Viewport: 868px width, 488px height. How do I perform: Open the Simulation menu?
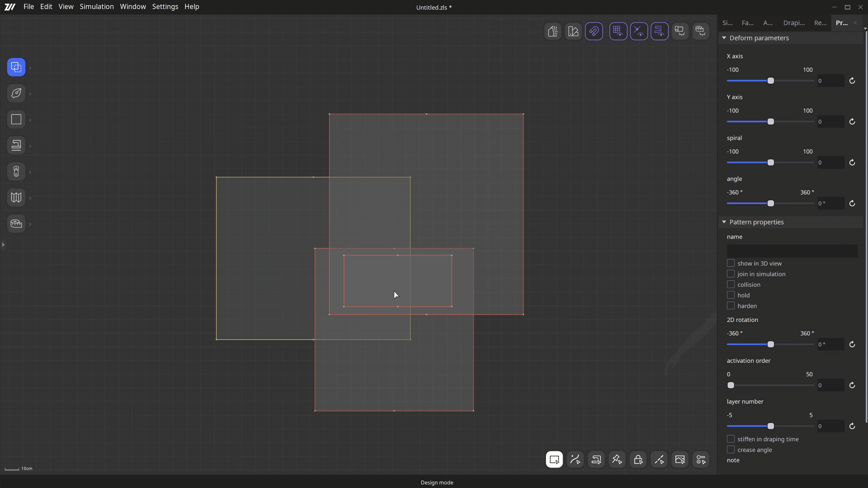tap(97, 6)
